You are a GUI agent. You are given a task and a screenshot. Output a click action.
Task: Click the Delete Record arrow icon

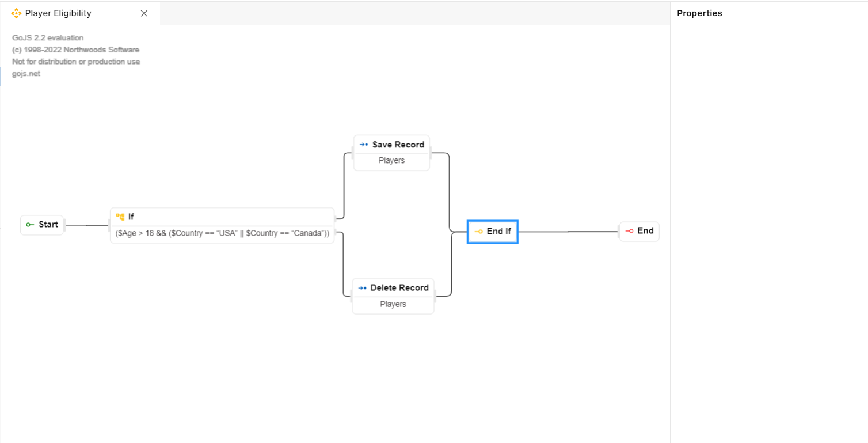coord(362,288)
